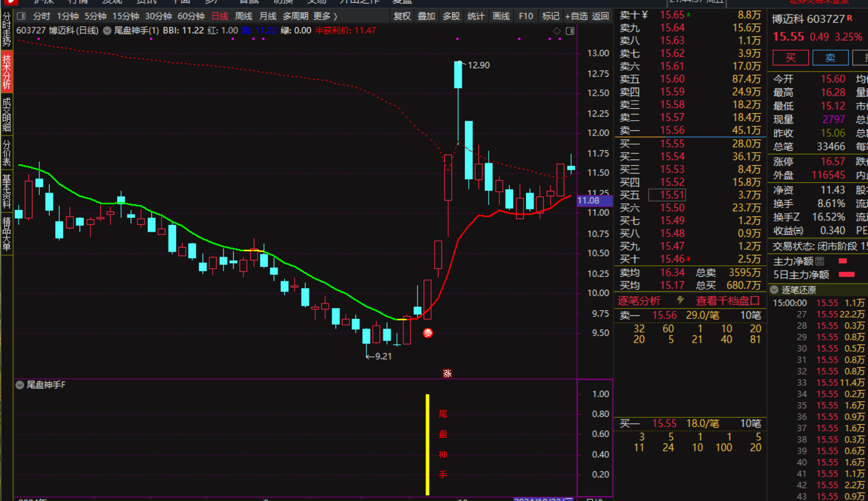868x501 pixels.
Task: Open the 查看千档盘口 link
Action: [728, 301]
